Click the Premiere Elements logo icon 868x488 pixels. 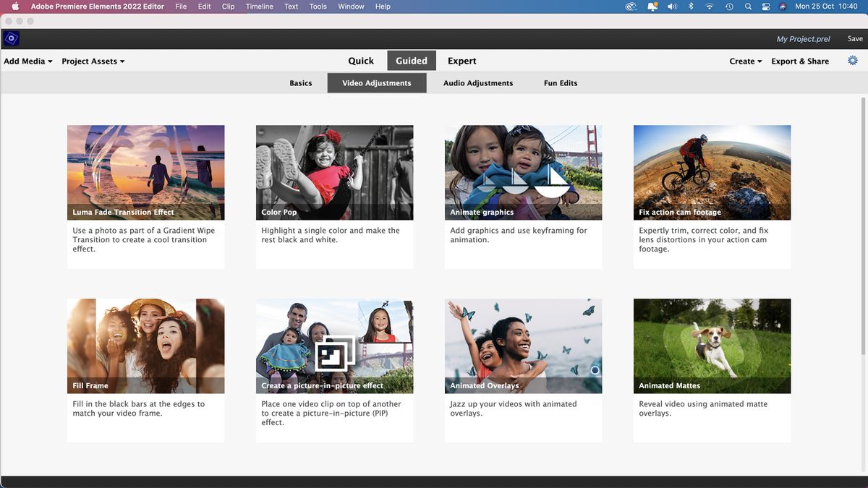10,38
